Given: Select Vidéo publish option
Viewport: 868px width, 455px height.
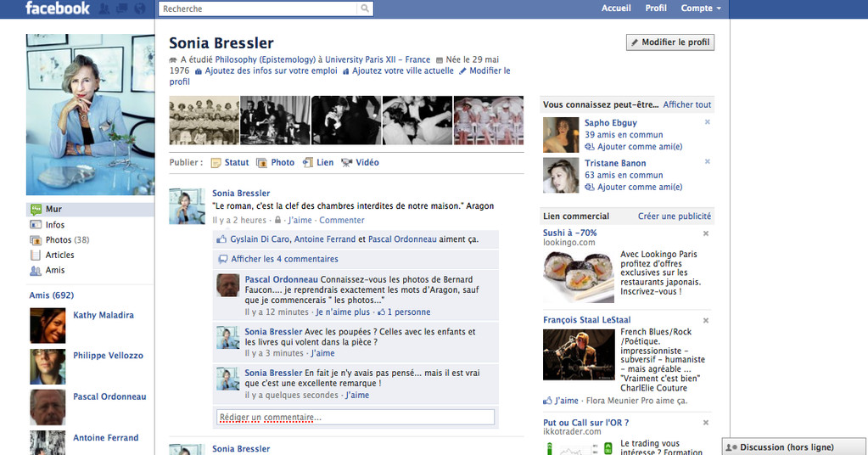Looking at the screenshot, I should coord(361,162).
